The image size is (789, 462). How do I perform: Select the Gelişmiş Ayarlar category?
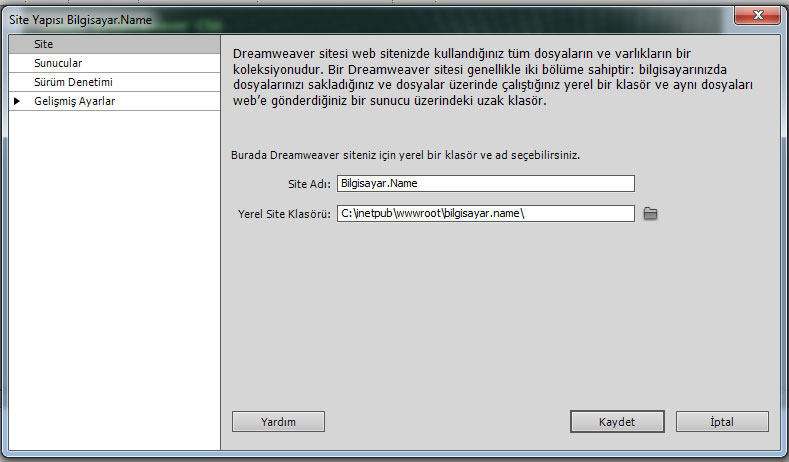(115, 101)
